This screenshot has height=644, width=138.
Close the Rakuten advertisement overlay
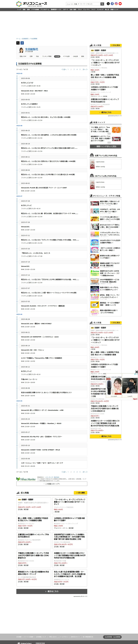tap(136, 372)
